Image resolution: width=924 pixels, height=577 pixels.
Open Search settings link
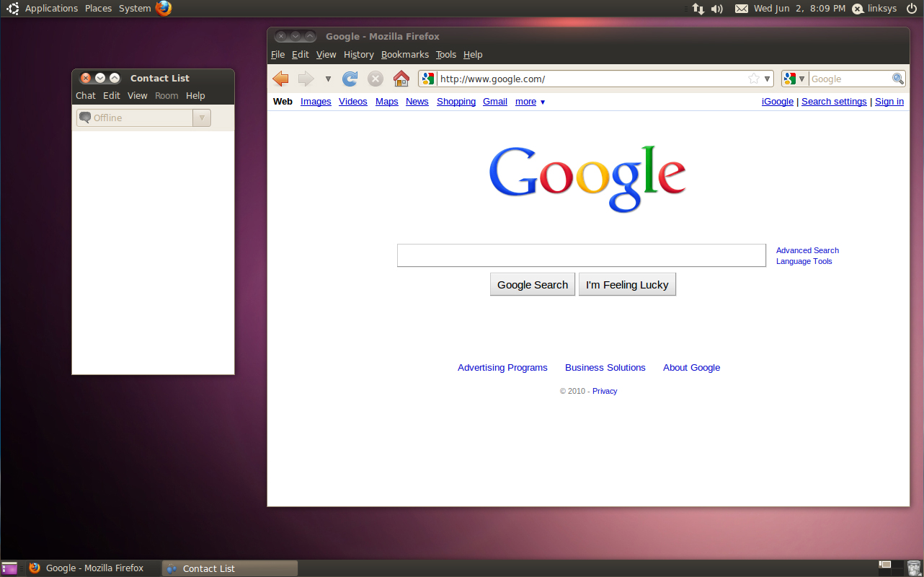834,102
